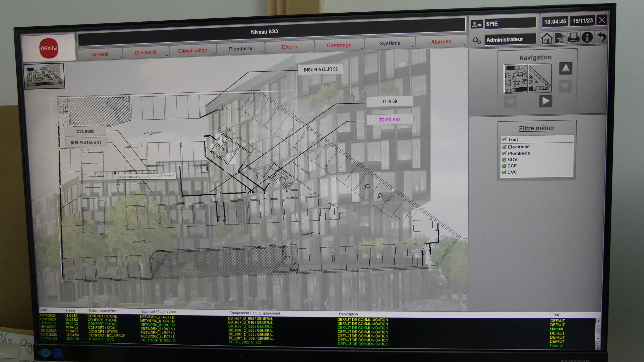Click the alarm list scrollbar down arrow
The height and width of the screenshot is (362, 644).
(x=598, y=338)
